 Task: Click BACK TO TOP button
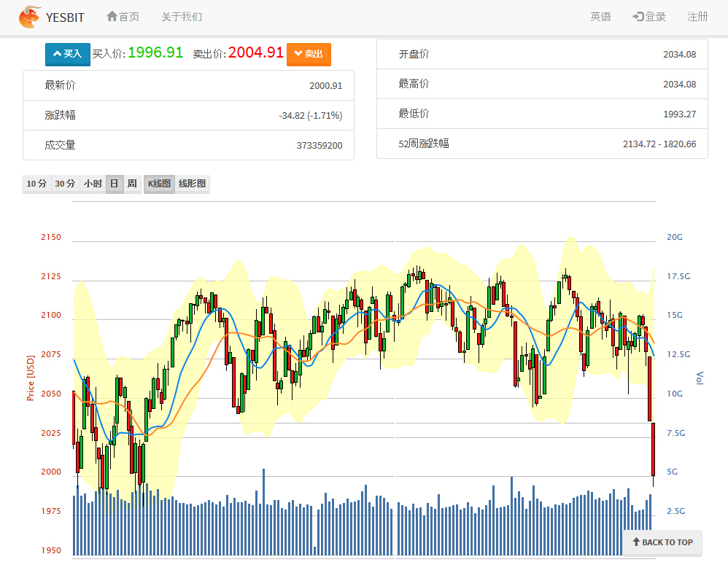[x=662, y=542]
